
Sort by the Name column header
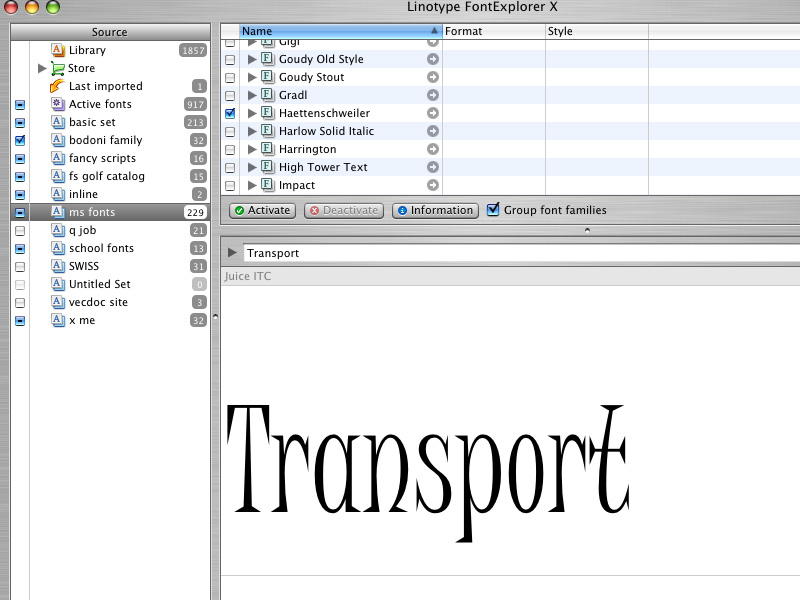click(340, 31)
